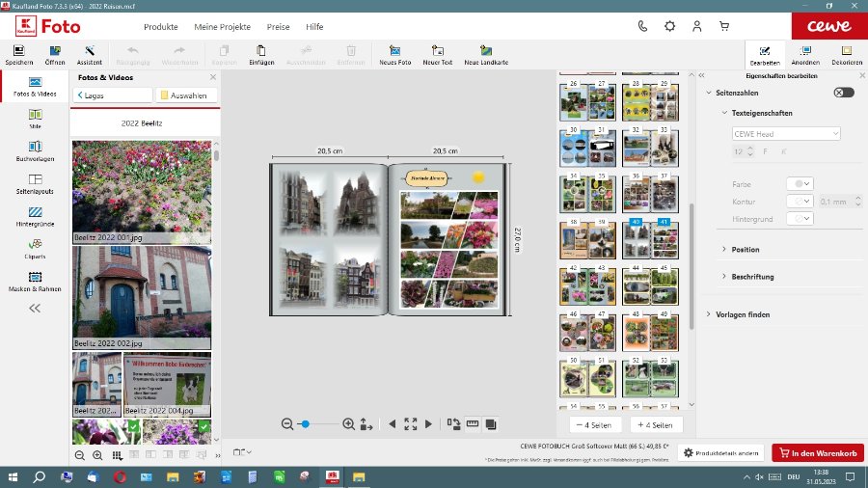This screenshot has height=488, width=868.
Task: Open the CEWE Head font dropdown
Action: tap(786, 134)
